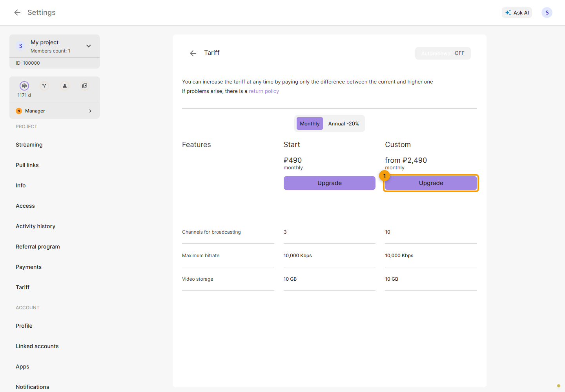565x392 pixels.
Task: Click the 1171 d days remaining label
Action: pyautogui.click(x=24, y=95)
